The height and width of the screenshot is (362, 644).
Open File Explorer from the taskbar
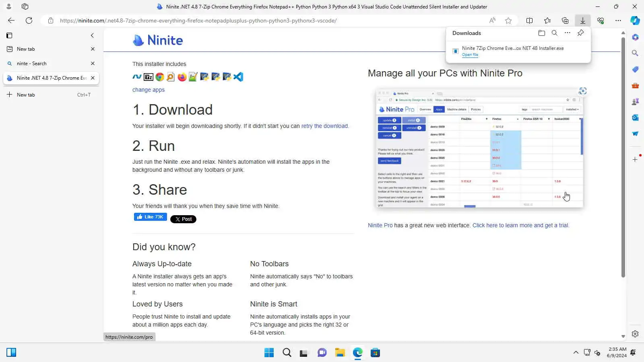(340, 353)
